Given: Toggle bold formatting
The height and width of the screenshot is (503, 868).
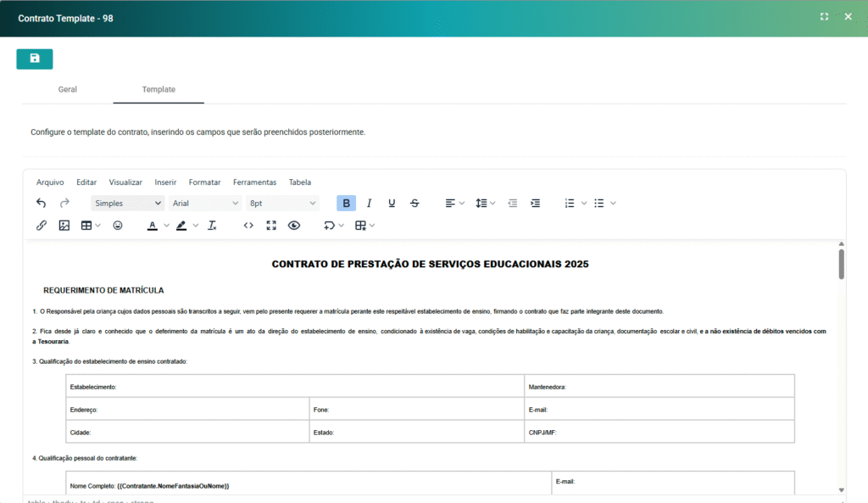Looking at the screenshot, I should (346, 203).
